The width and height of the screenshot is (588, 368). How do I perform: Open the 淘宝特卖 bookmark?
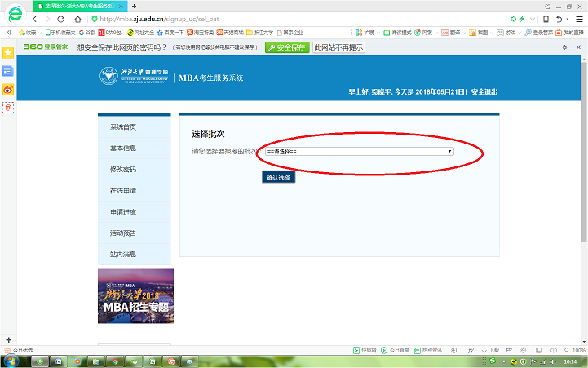click(x=201, y=33)
